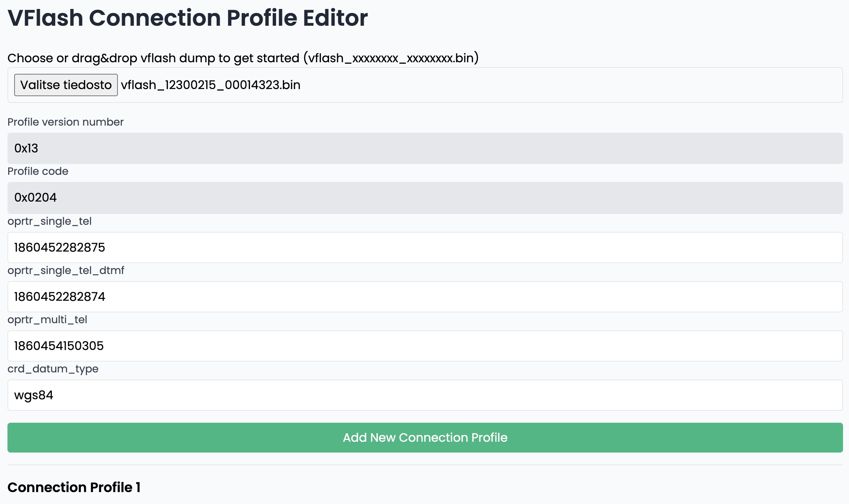Focus the oprtr_single_tel input field
849x504 pixels.
pyautogui.click(x=425, y=248)
